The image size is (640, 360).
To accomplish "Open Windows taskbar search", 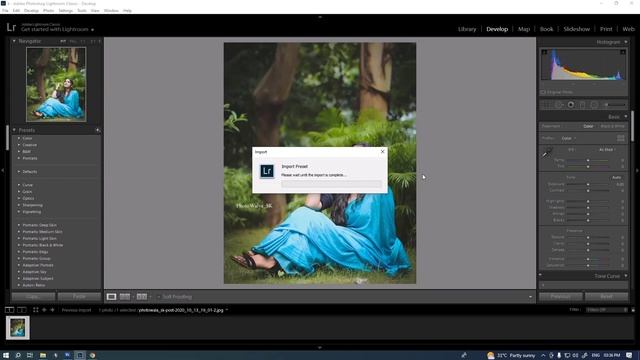I will [18, 356].
